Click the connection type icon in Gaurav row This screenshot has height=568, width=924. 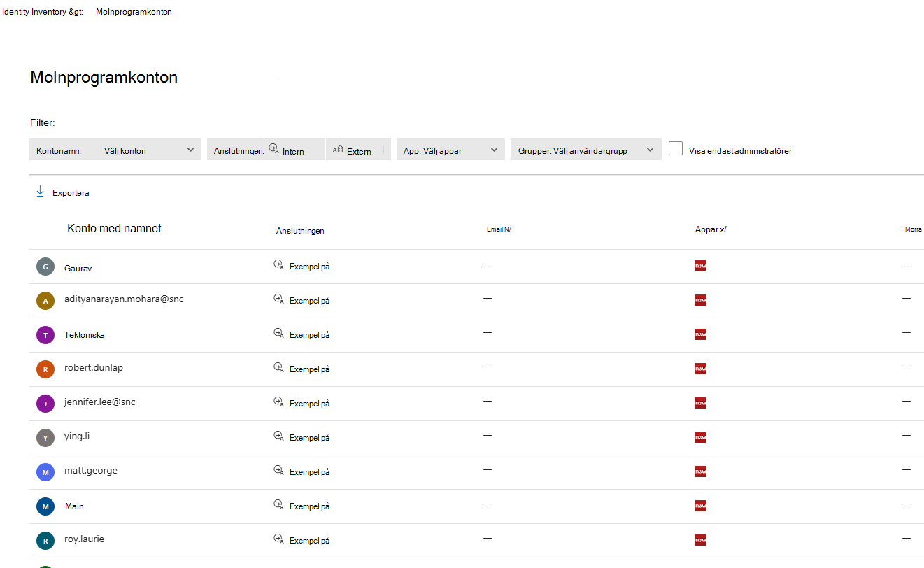coord(278,265)
